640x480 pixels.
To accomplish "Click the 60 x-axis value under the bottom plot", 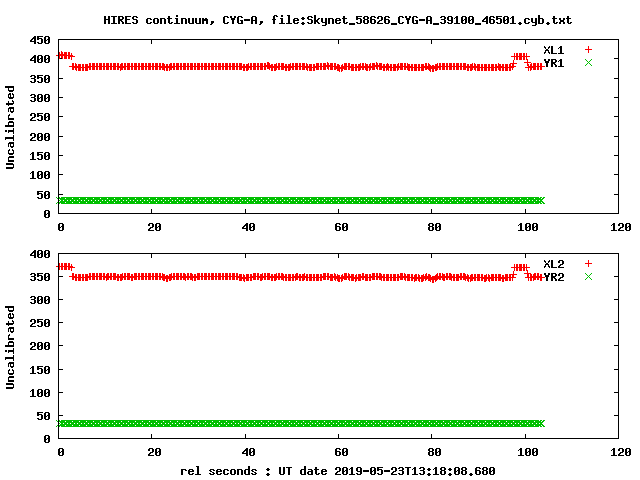I will pos(341,452).
